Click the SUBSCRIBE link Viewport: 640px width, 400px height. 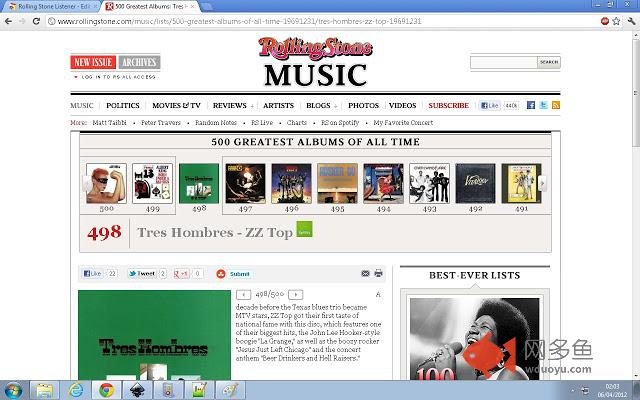click(x=449, y=105)
